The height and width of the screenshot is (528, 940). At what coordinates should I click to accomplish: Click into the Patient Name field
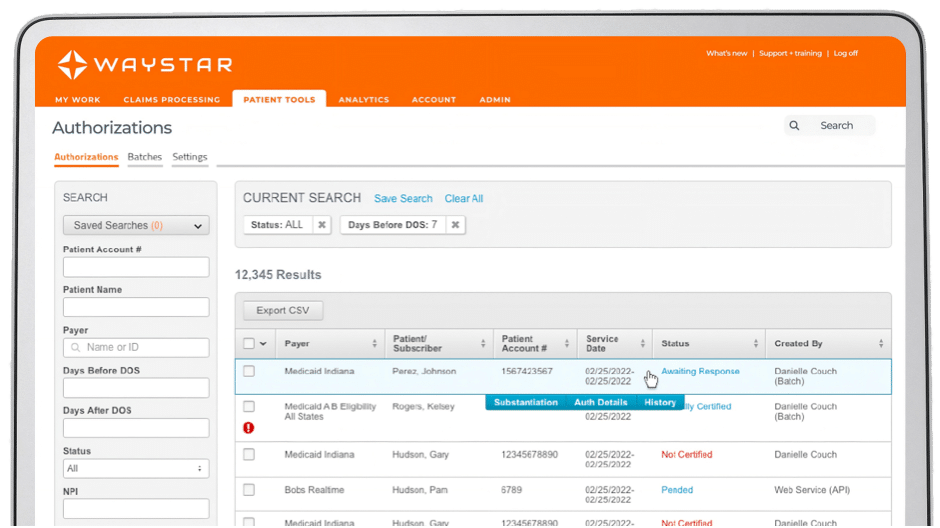pyautogui.click(x=136, y=307)
